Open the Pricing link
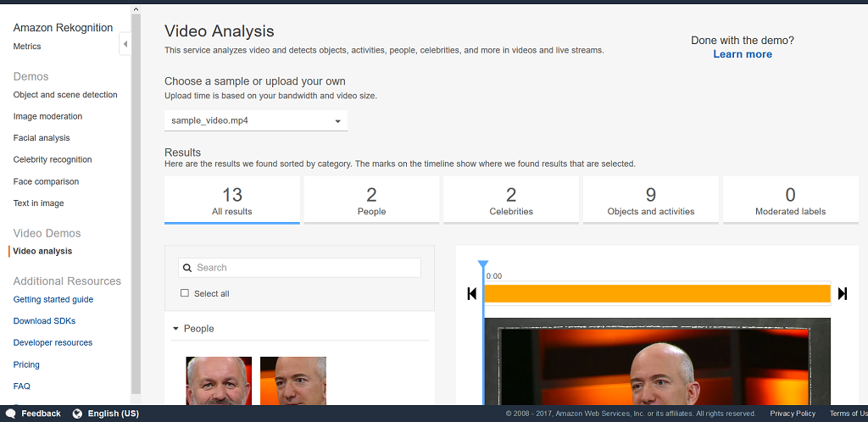This screenshot has height=422, width=868. [x=26, y=364]
